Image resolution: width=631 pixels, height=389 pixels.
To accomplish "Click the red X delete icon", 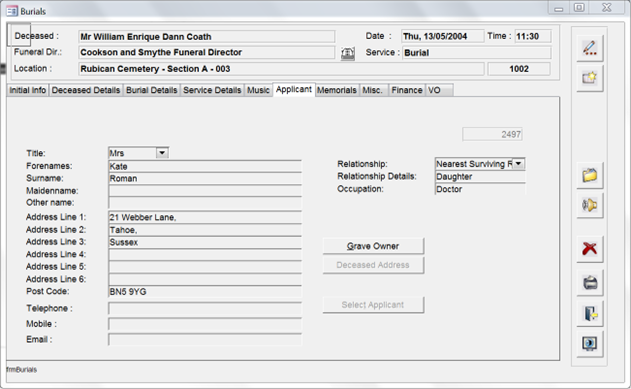I will click(x=590, y=249).
